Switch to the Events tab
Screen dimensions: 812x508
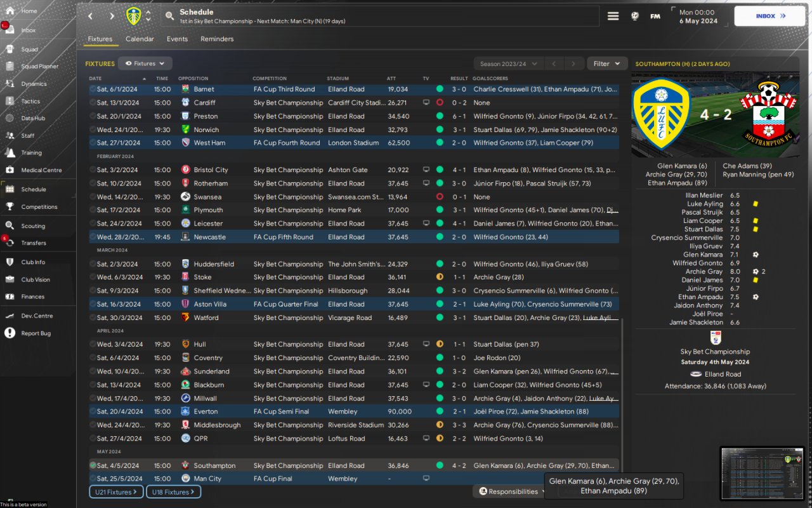177,39
